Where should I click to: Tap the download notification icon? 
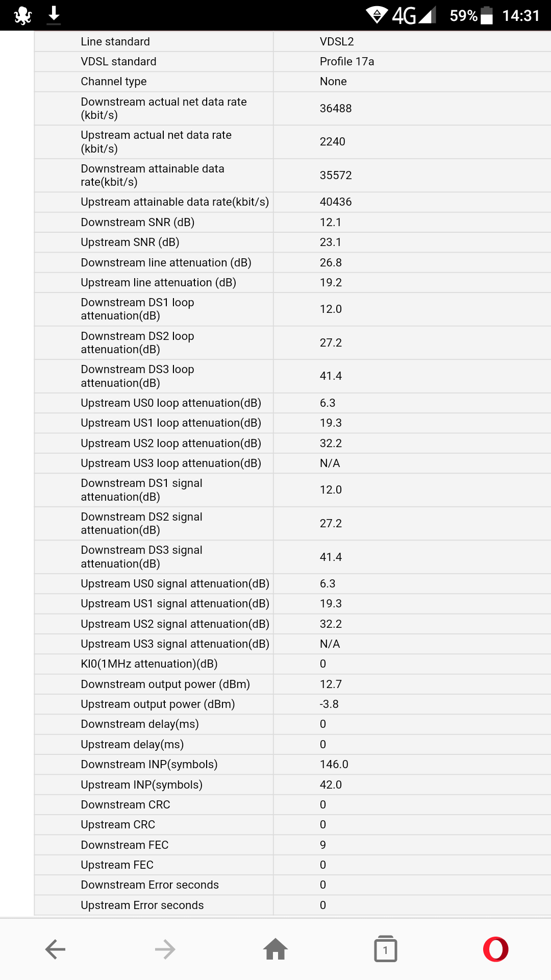click(54, 15)
